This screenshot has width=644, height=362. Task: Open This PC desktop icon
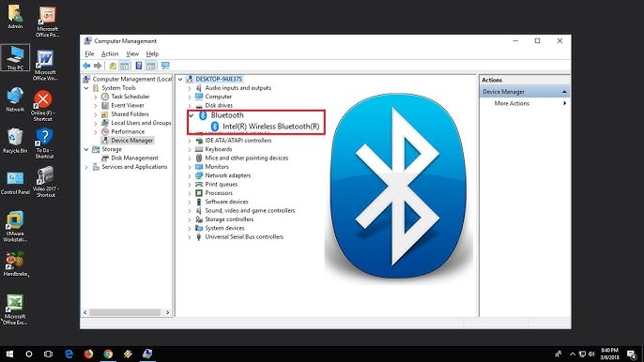click(x=15, y=57)
